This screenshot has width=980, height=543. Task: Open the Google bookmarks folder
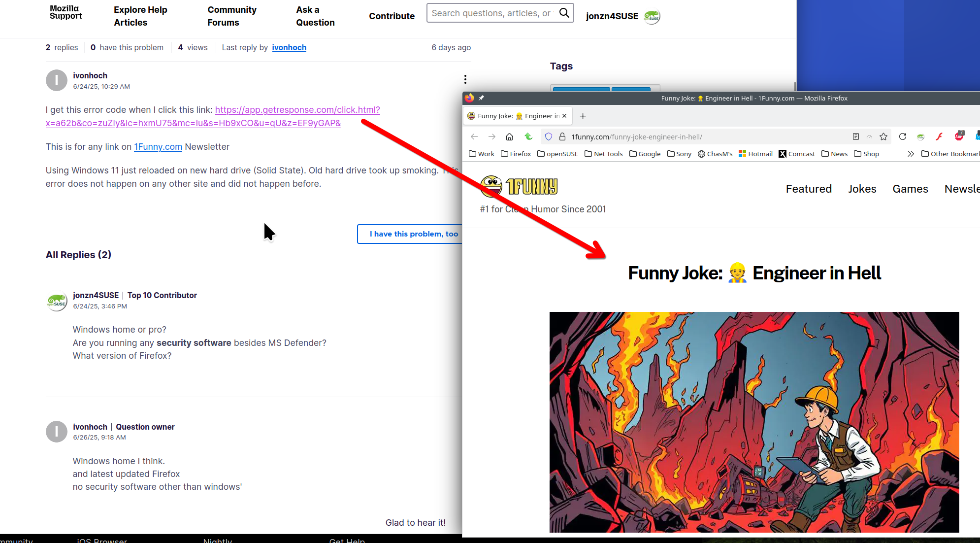click(645, 154)
